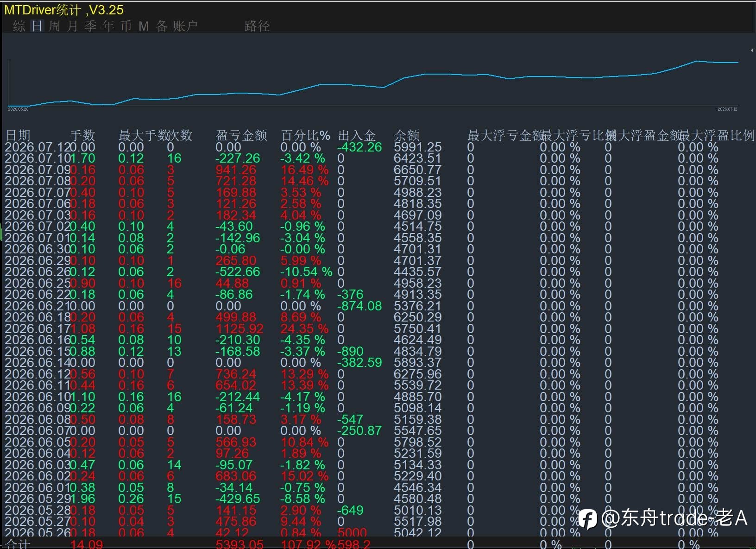This screenshot has width=756, height=549.
Task: Click the profit value 736.24
Action: point(235,374)
